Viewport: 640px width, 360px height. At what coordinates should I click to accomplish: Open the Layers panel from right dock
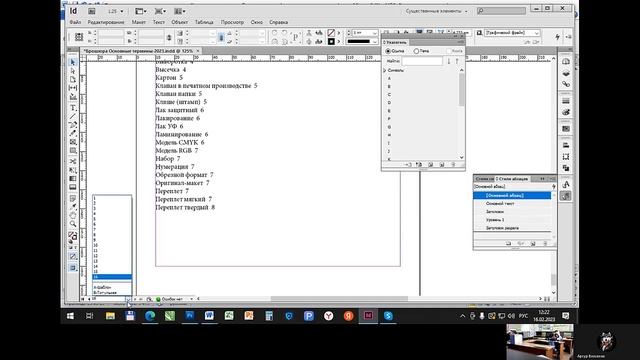point(566,73)
